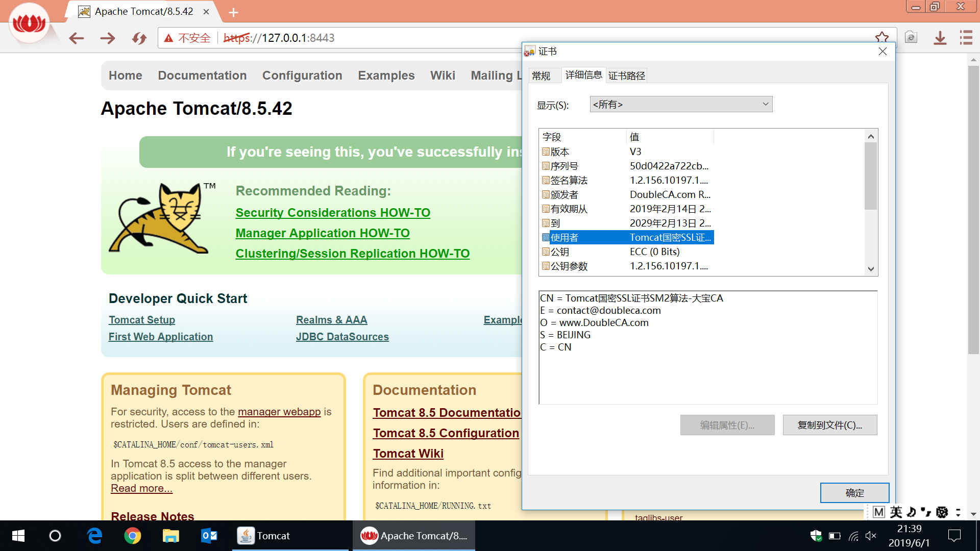
Task: Click the 复制到文件 button
Action: click(829, 425)
